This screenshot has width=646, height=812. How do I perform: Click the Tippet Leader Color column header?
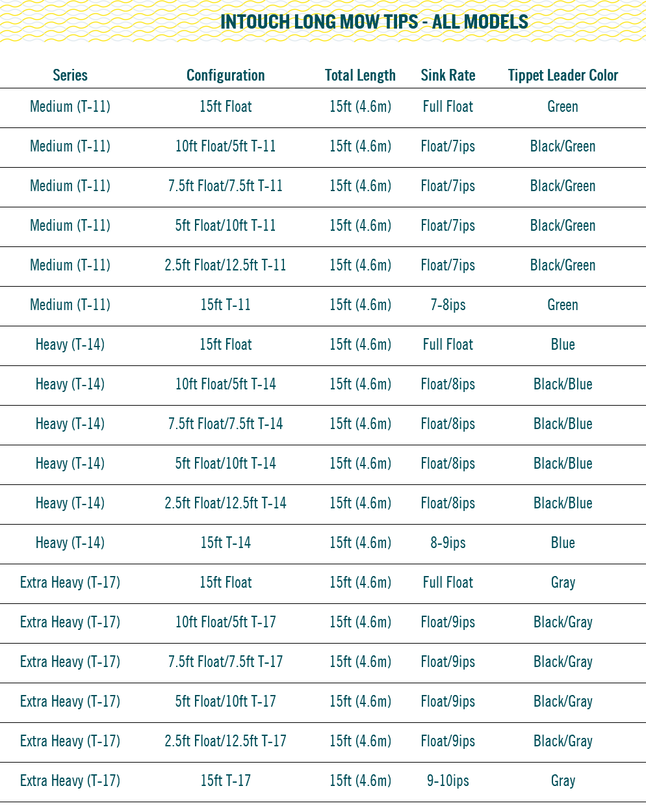[563, 75]
